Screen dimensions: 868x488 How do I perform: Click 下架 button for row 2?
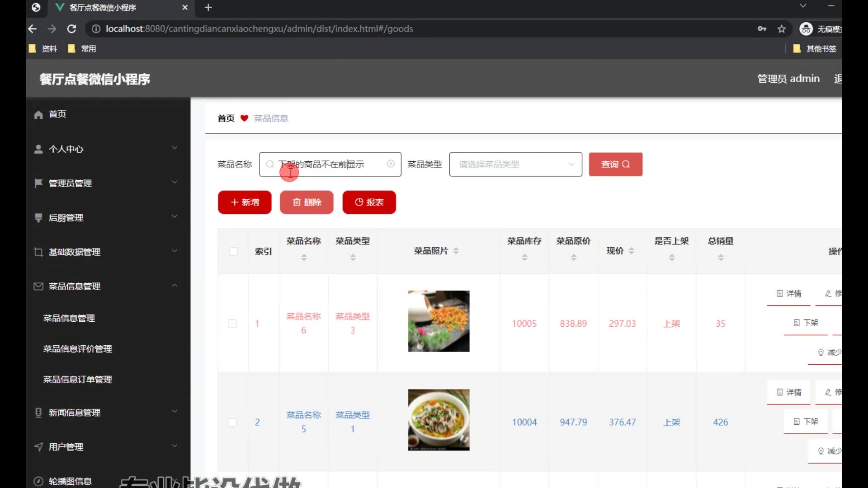[x=806, y=421]
